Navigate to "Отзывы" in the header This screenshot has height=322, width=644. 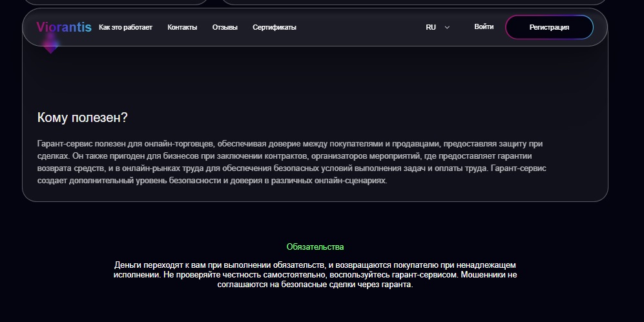[x=225, y=27]
